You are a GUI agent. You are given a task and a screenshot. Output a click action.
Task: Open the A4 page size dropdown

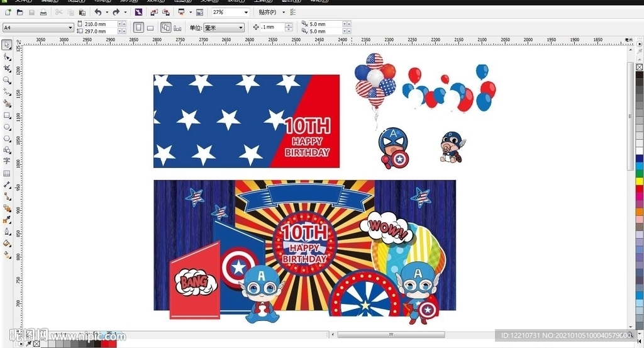pyautogui.click(x=38, y=28)
